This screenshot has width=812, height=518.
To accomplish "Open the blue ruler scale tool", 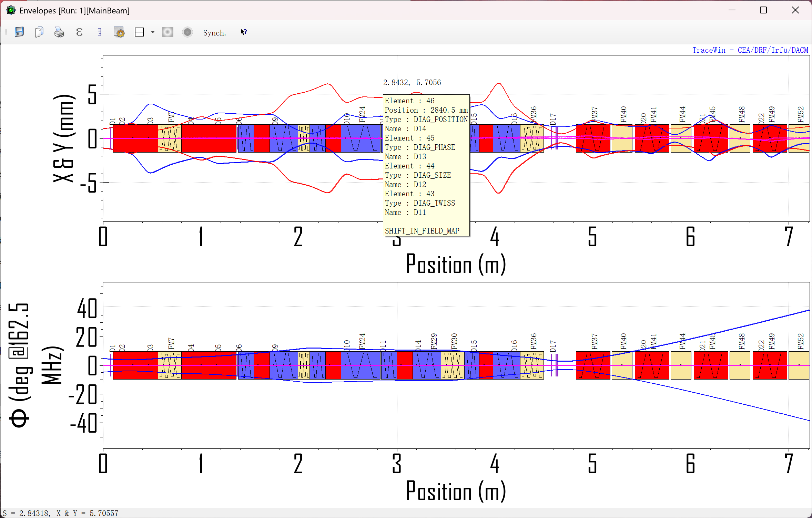I will pos(100,32).
